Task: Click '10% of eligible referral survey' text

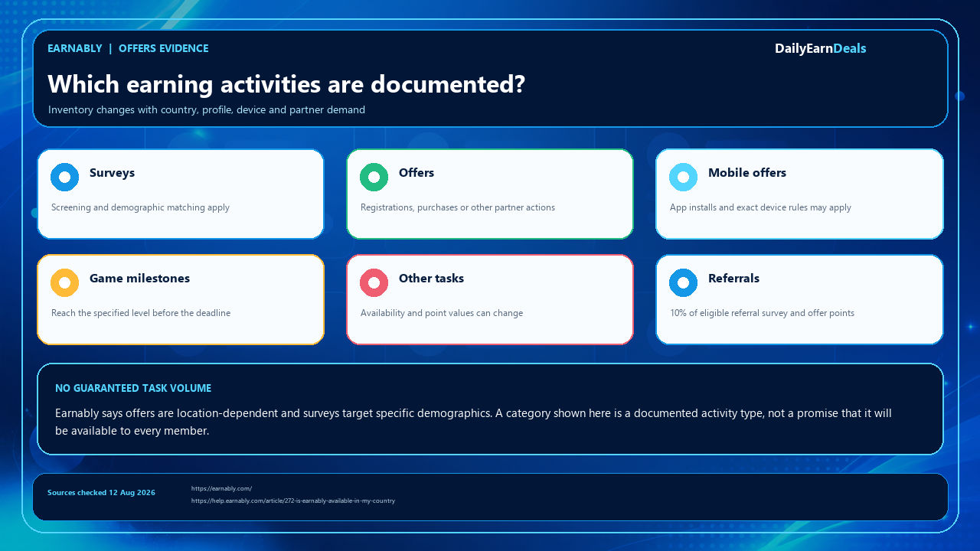Action: click(x=762, y=313)
